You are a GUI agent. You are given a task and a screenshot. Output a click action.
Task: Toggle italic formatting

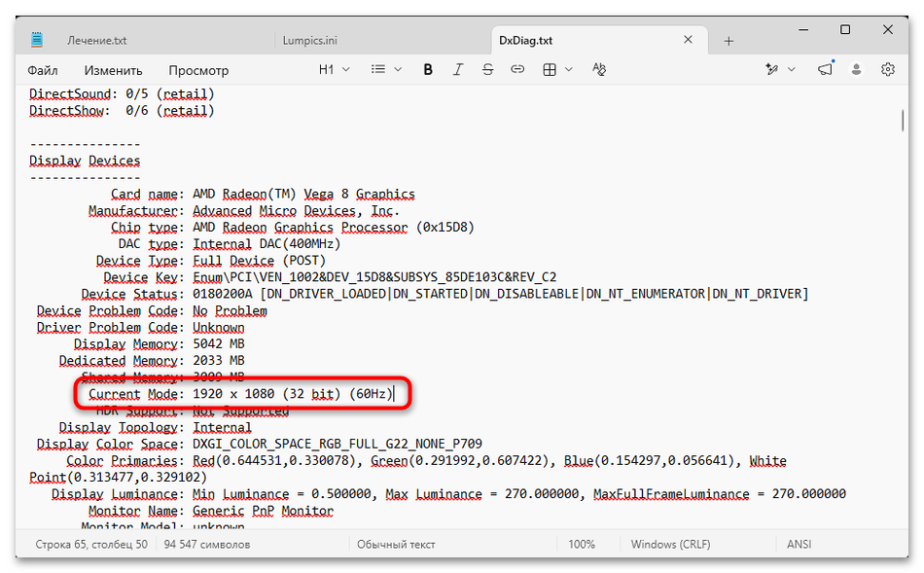coord(458,70)
